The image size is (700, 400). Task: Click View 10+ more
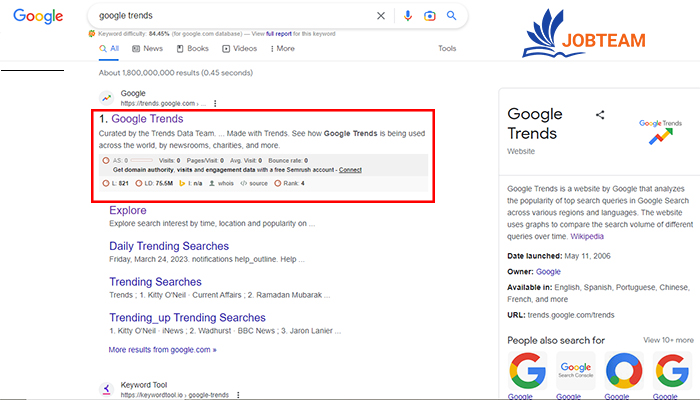click(668, 340)
